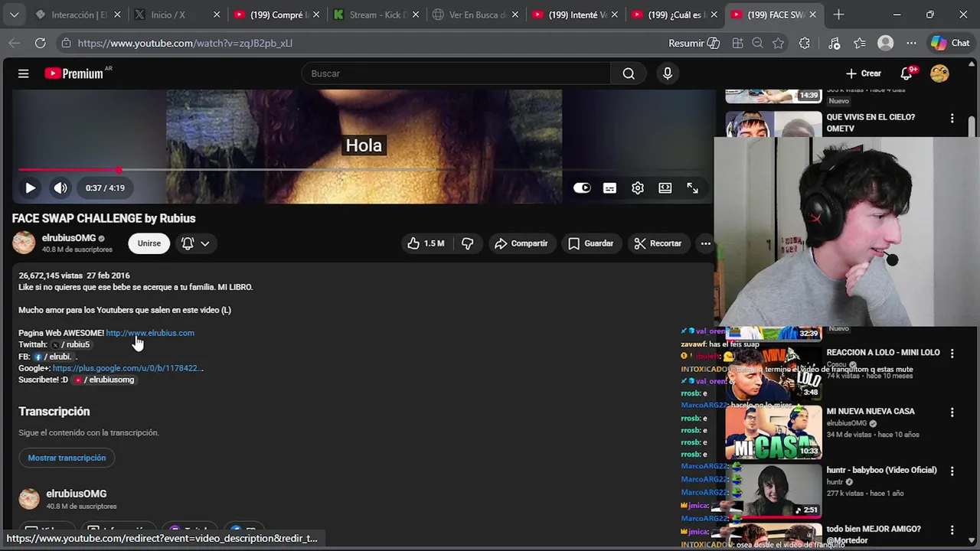Open the zoom magnifier icon in address bar
980x551 pixels.
pyautogui.click(x=757, y=43)
